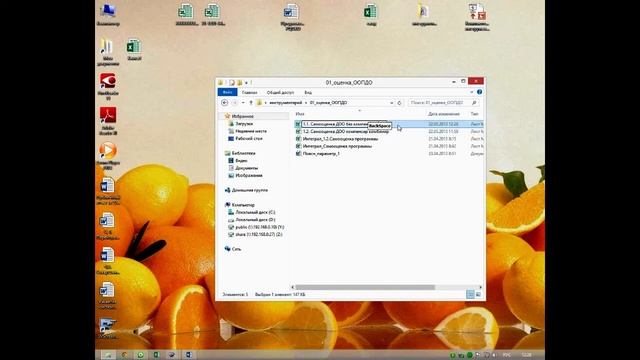Open the Главная ribbon tab
The height and width of the screenshot is (360, 640).
(x=249, y=93)
